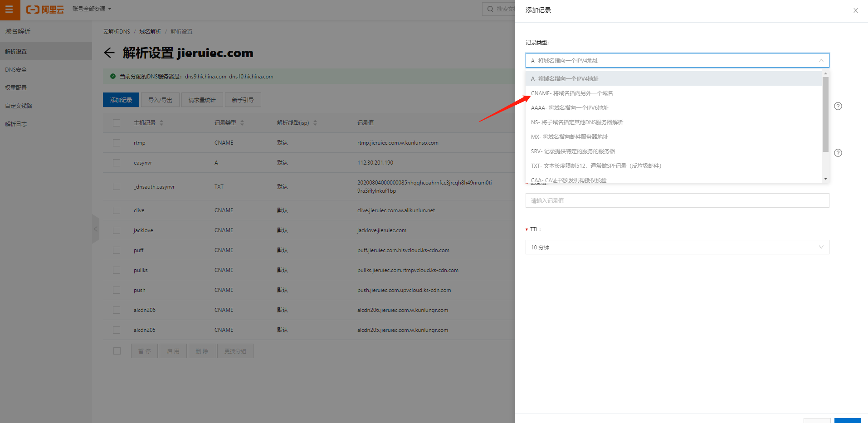Viewport: 868px width, 423px height.
Task: Click the Aliyun logo
Action: tap(45, 10)
